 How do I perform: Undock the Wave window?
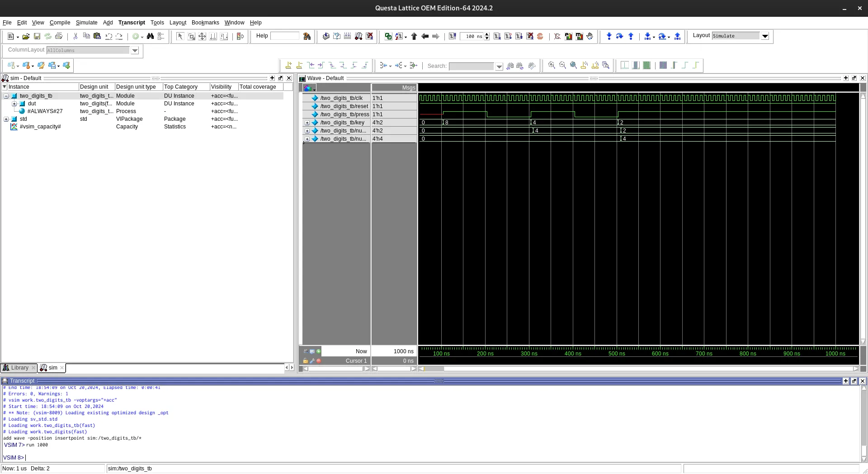click(x=854, y=78)
